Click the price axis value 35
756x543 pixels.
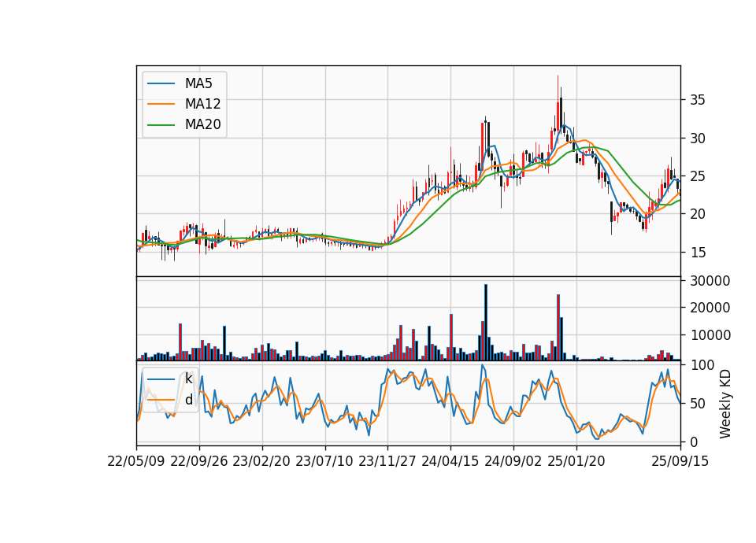point(698,100)
